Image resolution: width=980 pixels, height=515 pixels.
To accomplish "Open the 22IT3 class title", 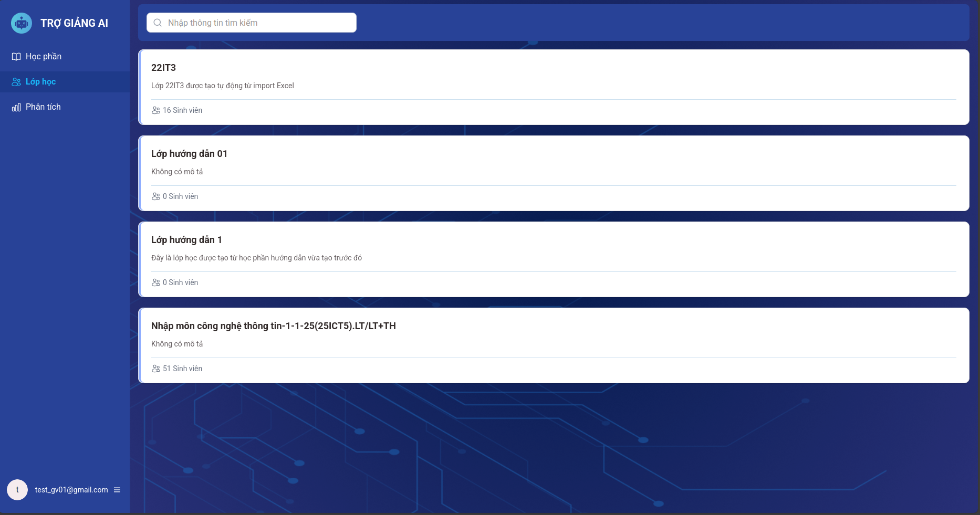I will tap(163, 68).
